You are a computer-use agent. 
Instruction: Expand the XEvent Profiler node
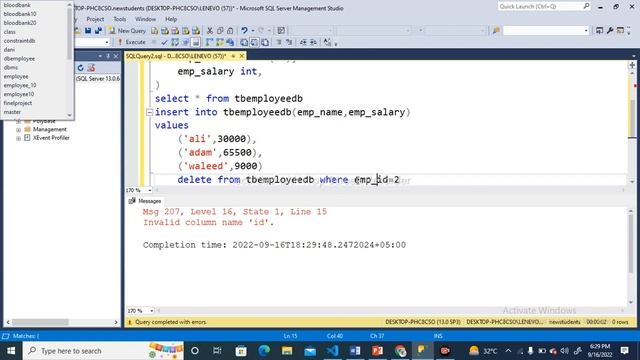pyautogui.click(x=18, y=138)
